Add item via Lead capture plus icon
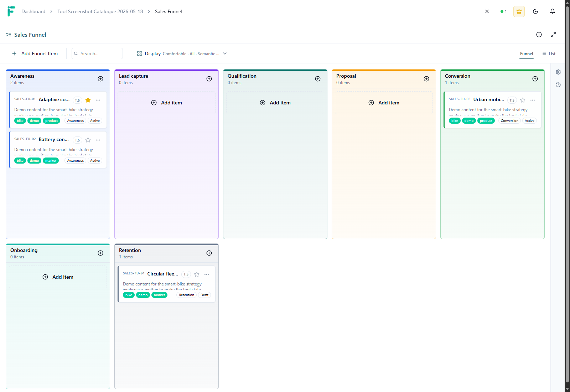 click(209, 79)
